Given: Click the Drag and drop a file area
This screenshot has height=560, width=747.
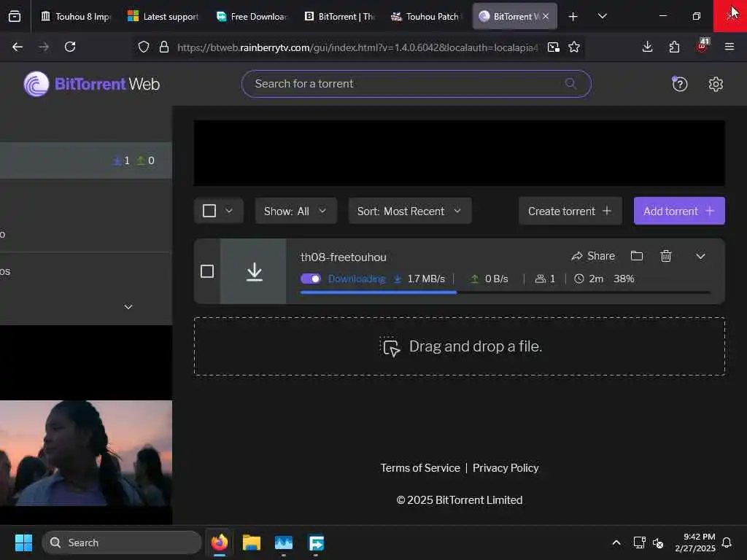Looking at the screenshot, I should 460,346.
